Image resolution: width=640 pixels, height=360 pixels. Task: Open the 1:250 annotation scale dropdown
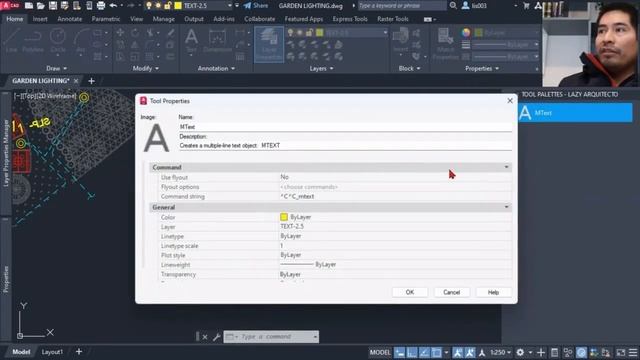pyautogui.click(x=501, y=352)
